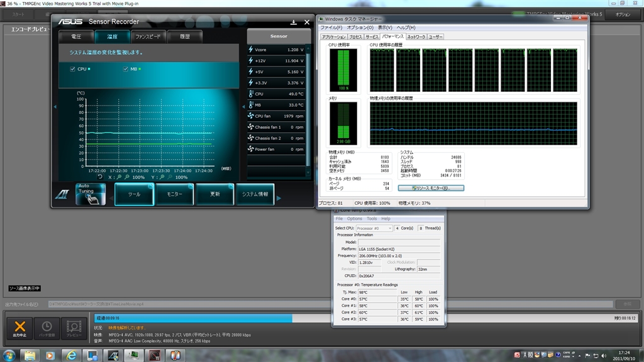The image size is (644, 362).
Task: Switch to the ファンスピード tab
Action: tap(148, 36)
